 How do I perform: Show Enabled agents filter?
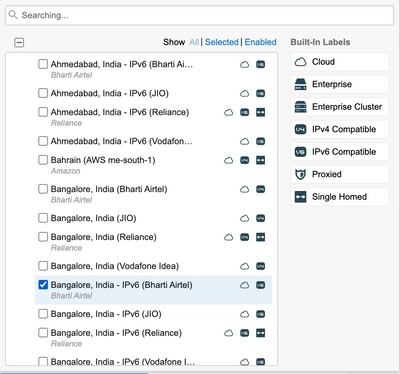tap(260, 42)
